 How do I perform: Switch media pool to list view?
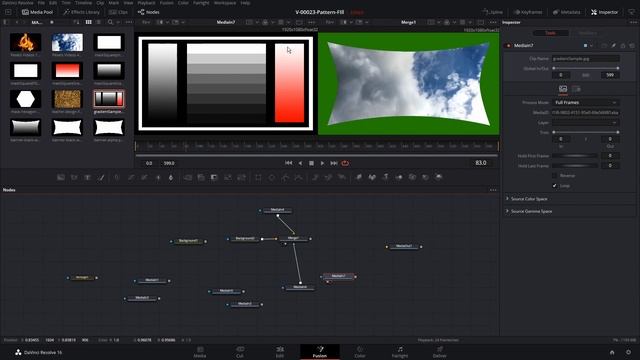coord(98,22)
